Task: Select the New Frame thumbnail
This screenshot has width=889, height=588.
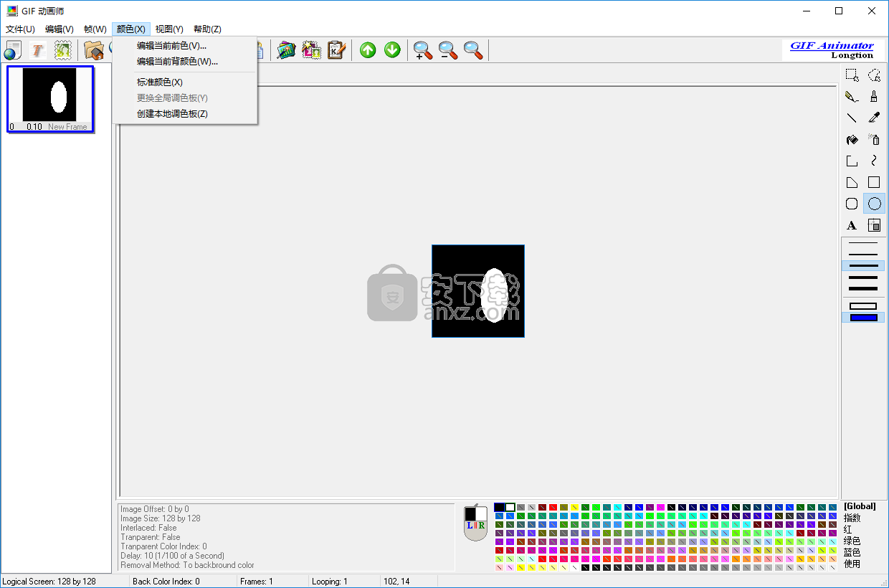Action: click(x=49, y=99)
